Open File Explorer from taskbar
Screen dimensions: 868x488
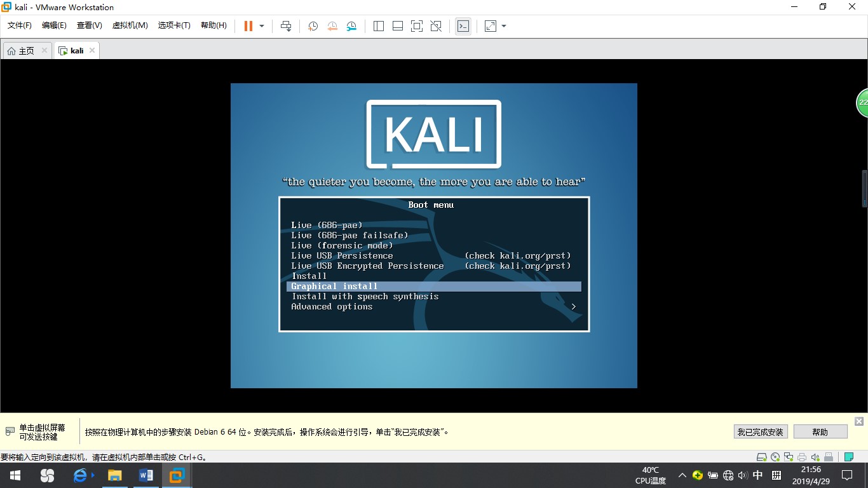[x=114, y=475]
